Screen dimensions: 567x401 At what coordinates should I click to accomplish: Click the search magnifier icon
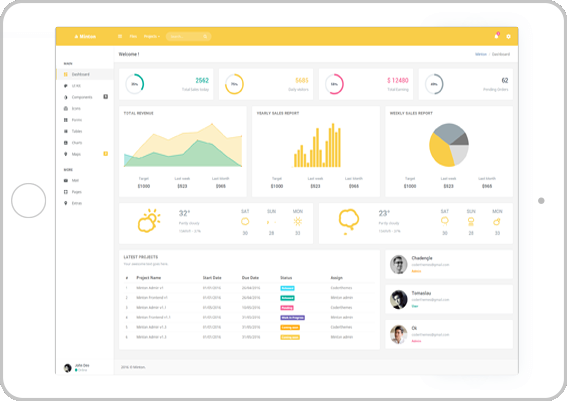[x=205, y=37]
